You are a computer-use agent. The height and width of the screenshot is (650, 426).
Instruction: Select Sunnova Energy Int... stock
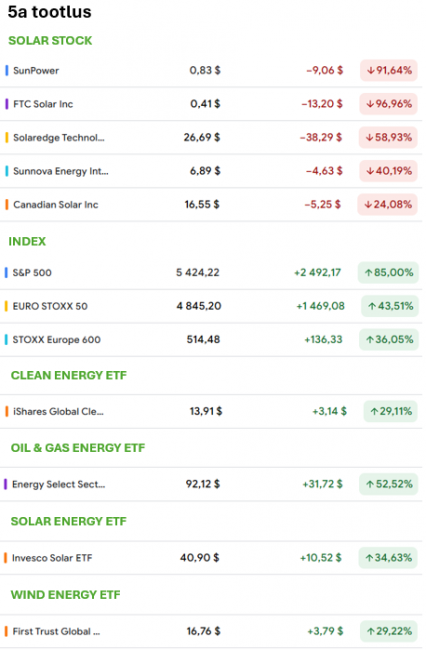tap(211, 171)
